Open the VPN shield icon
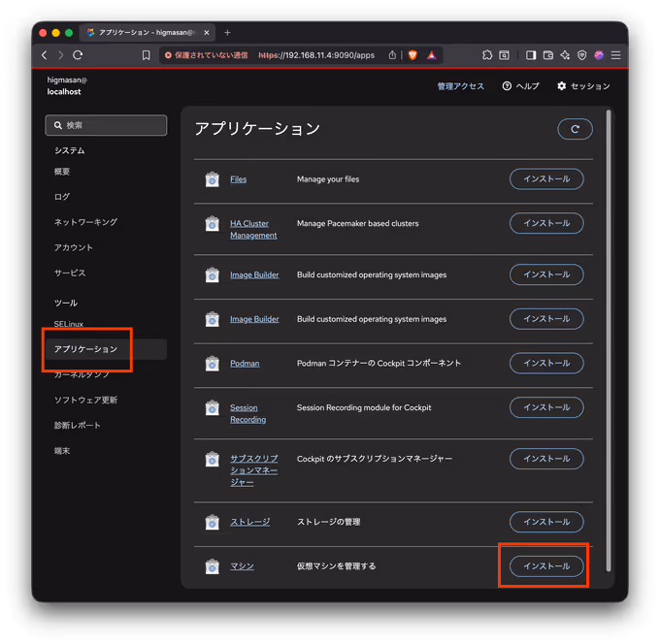Image resolution: width=660 pixels, height=644 pixels. pyautogui.click(x=581, y=55)
